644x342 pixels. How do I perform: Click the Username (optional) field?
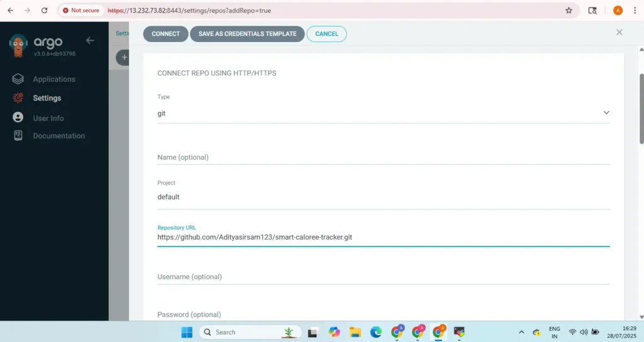point(383,277)
